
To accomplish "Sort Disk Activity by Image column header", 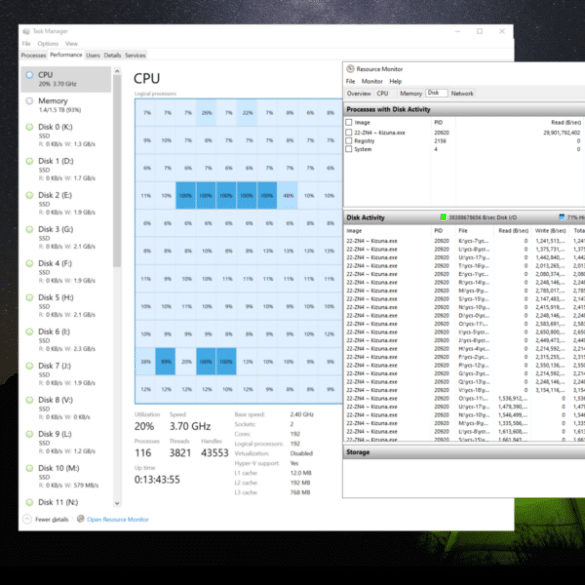I will [x=354, y=231].
